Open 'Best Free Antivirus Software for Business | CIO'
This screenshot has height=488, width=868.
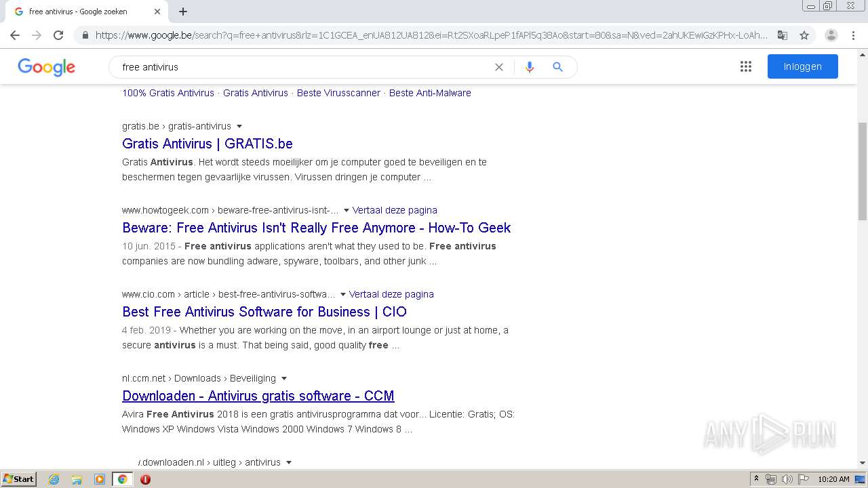[x=264, y=312]
